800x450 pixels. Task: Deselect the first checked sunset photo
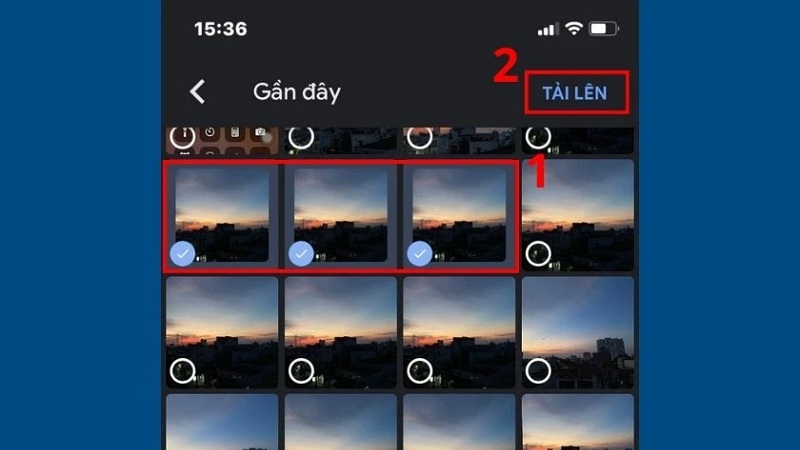pyautogui.click(x=182, y=254)
